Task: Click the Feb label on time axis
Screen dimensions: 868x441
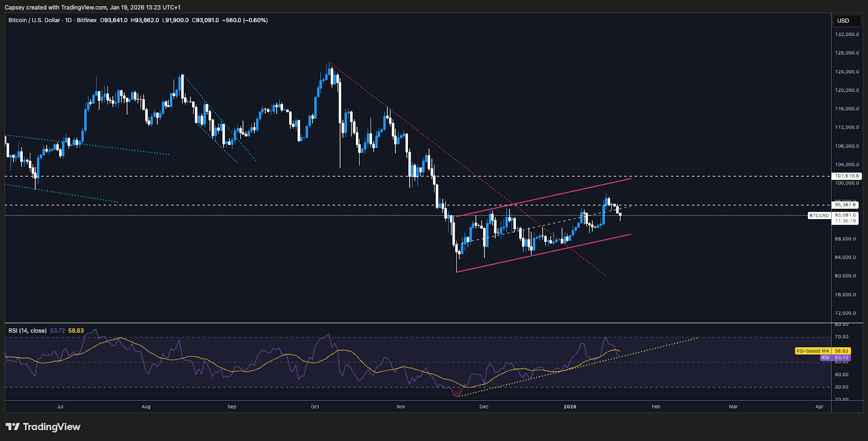Action: tap(656, 407)
